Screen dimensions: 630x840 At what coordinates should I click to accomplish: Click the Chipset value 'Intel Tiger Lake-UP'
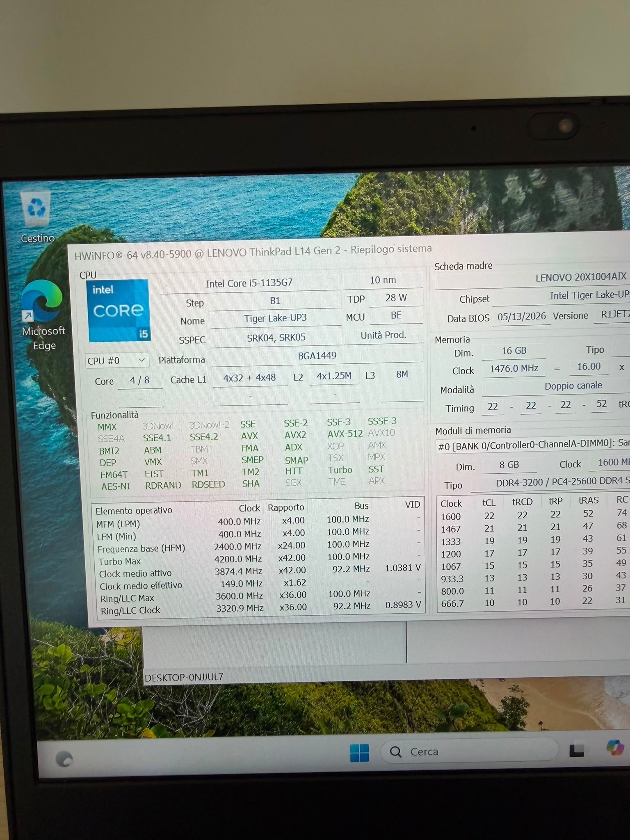[589, 295]
